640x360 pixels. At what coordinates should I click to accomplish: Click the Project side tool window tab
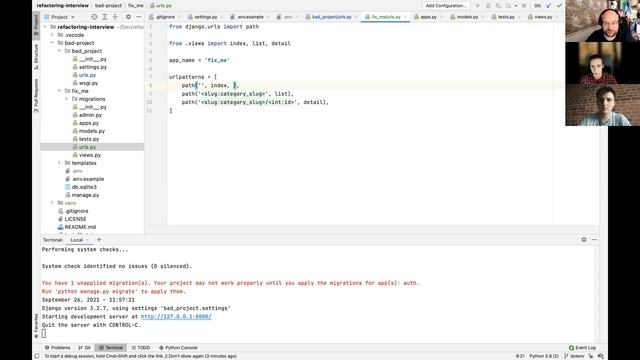(x=36, y=25)
